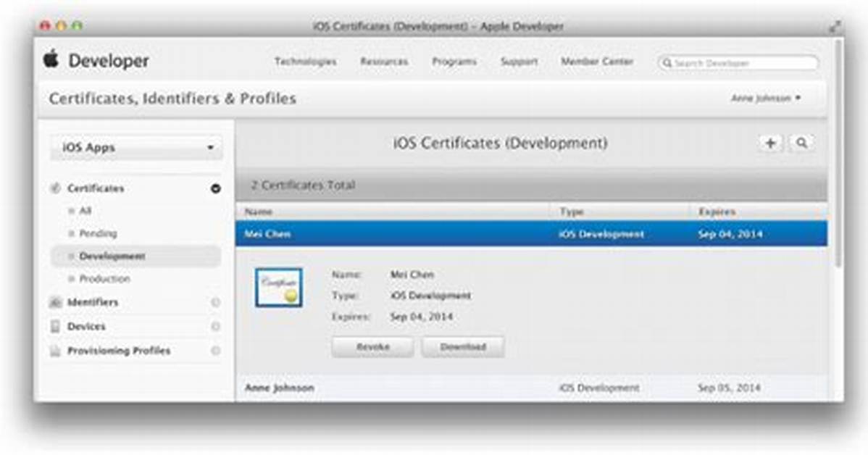Add a new certificate with plus button
Viewport: 868px width, 455px height.
[x=770, y=143]
